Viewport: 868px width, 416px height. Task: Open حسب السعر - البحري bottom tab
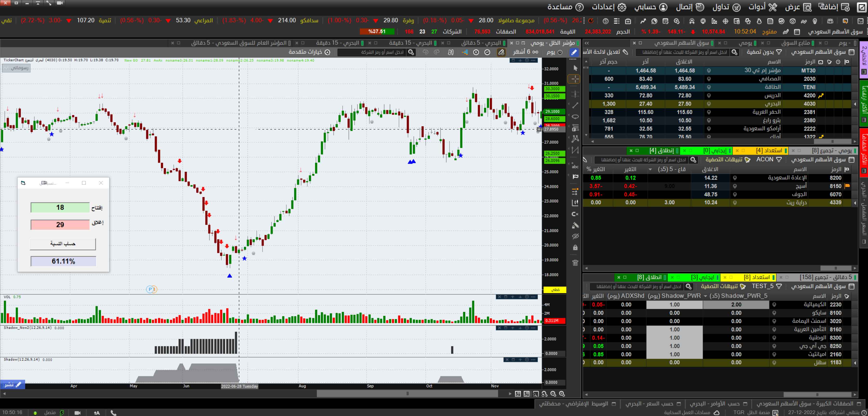pos(653,403)
